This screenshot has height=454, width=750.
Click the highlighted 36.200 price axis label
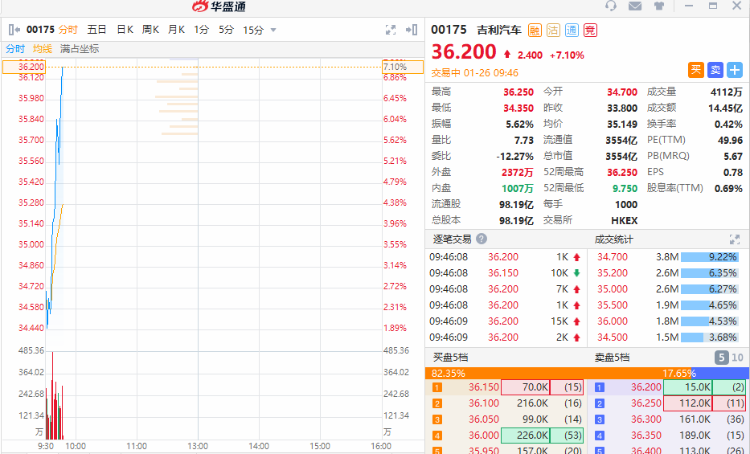[24, 66]
